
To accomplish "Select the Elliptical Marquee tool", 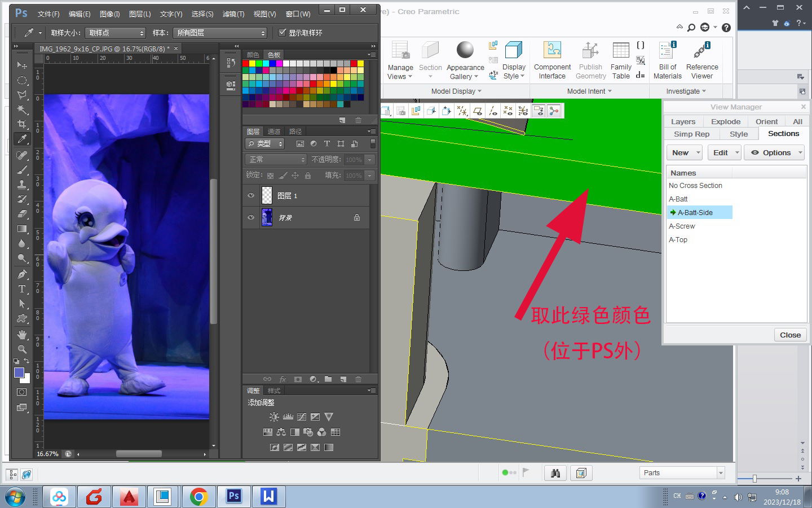I will click(x=22, y=80).
